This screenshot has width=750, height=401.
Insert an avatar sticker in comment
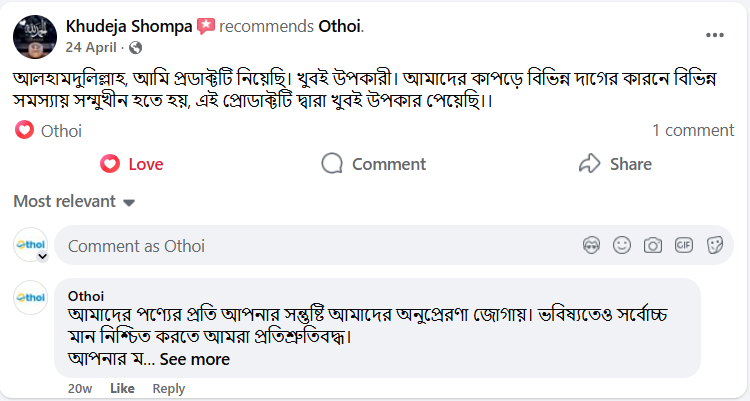pyautogui.click(x=591, y=244)
